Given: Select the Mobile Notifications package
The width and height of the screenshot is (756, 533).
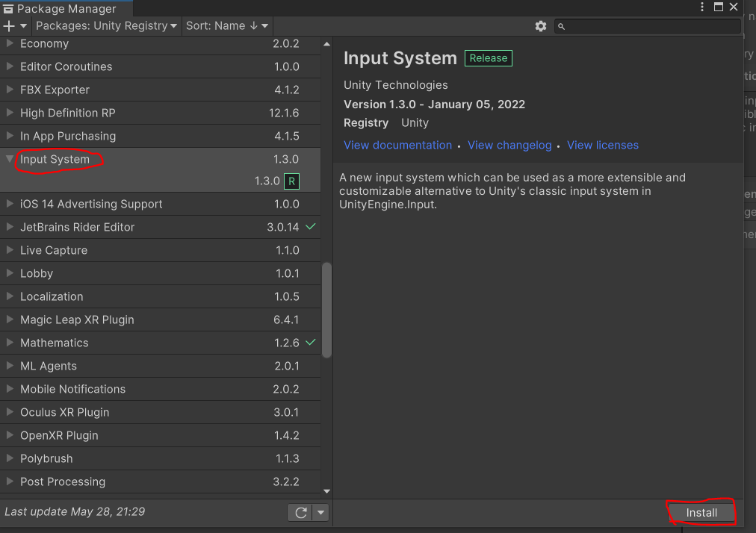Looking at the screenshot, I should [160, 389].
